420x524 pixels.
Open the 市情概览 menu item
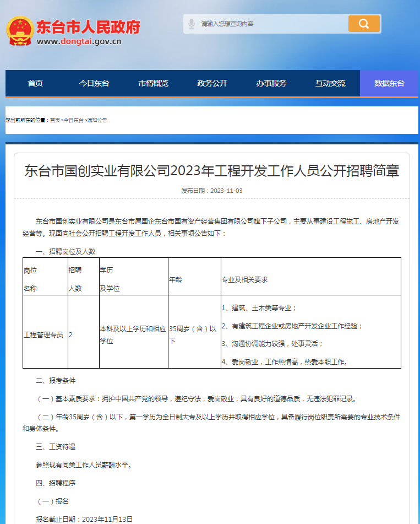(x=153, y=83)
